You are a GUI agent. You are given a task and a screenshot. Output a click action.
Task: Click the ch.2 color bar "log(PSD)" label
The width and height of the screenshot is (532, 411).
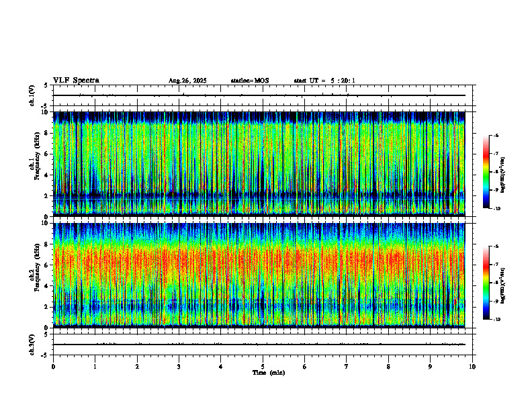tap(504, 285)
